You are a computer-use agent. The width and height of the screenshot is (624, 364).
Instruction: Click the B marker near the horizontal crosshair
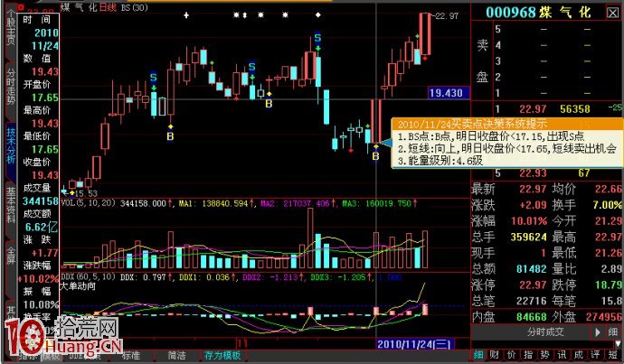coord(269,104)
